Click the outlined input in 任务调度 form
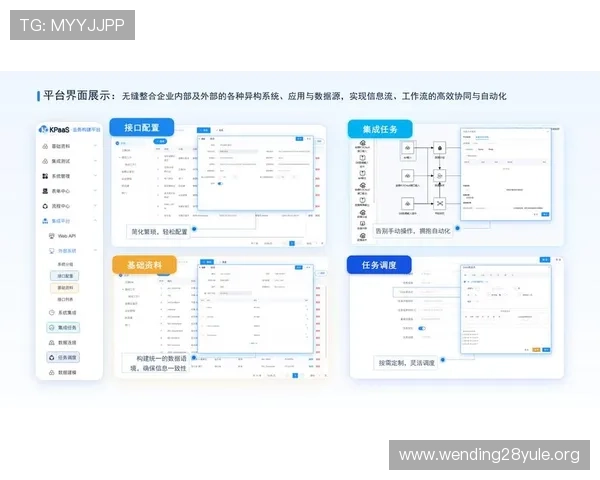Image resolution: width=600 pixels, height=480 pixels. coord(427,292)
